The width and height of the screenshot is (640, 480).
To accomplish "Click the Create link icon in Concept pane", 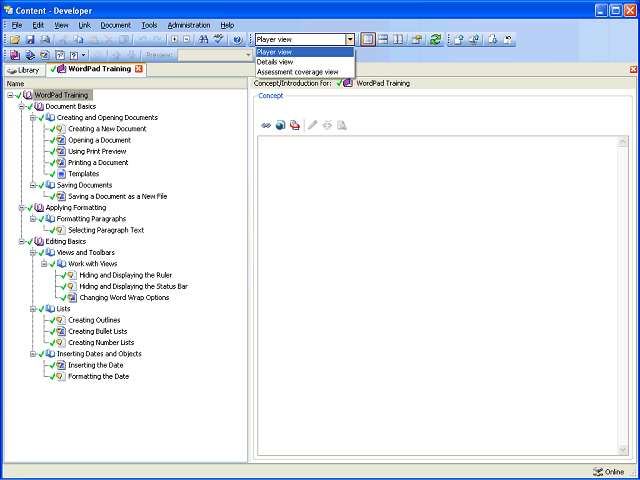I will [266, 125].
